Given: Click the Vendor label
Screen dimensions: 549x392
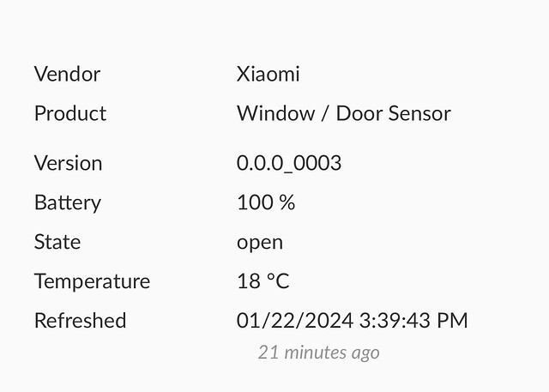Looking at the screenshot, I should [67, 75].
